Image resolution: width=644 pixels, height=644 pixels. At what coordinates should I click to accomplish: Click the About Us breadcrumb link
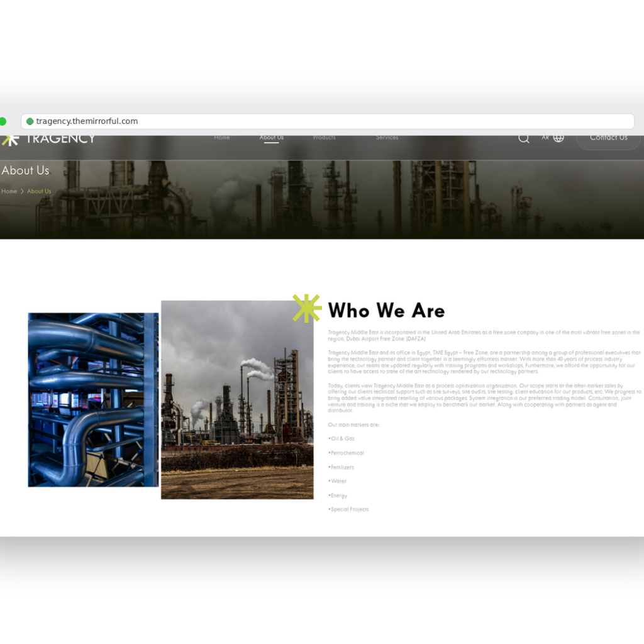39,191
